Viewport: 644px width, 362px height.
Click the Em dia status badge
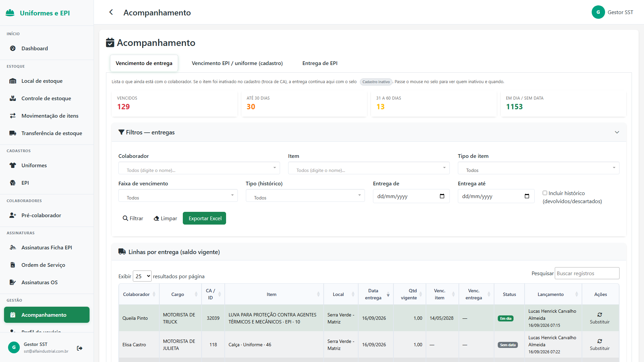(x=505, y=318)
